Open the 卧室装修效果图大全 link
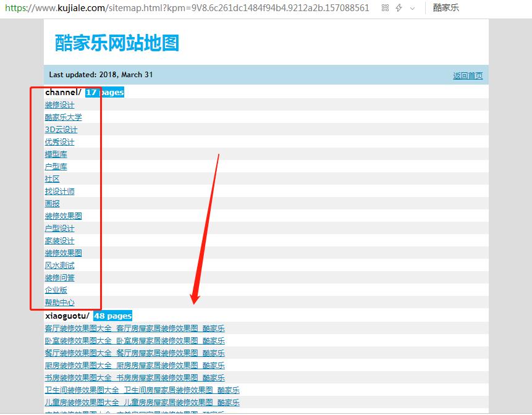This screenshot has width=532, height=415. click(x=135, y=341)
